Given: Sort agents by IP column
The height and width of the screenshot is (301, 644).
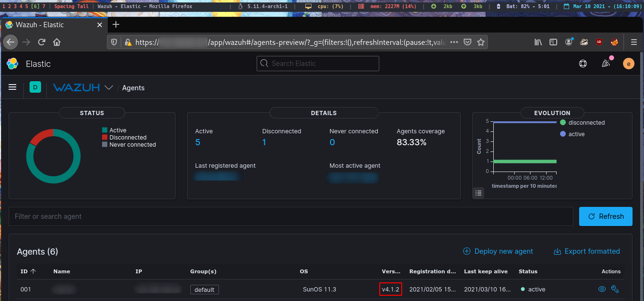Looking at the screenshot, I should pos(138,271).
